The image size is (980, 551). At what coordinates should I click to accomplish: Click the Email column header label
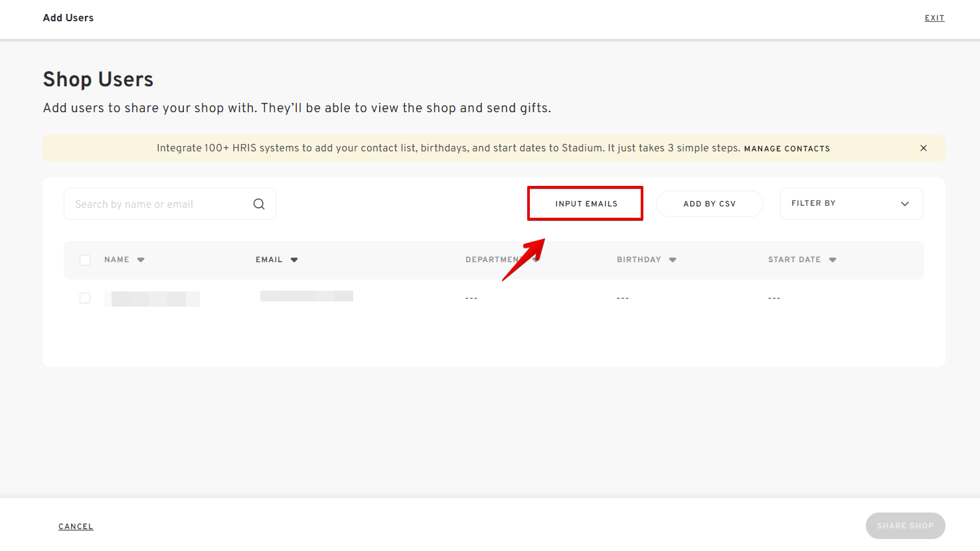(269, 260)
